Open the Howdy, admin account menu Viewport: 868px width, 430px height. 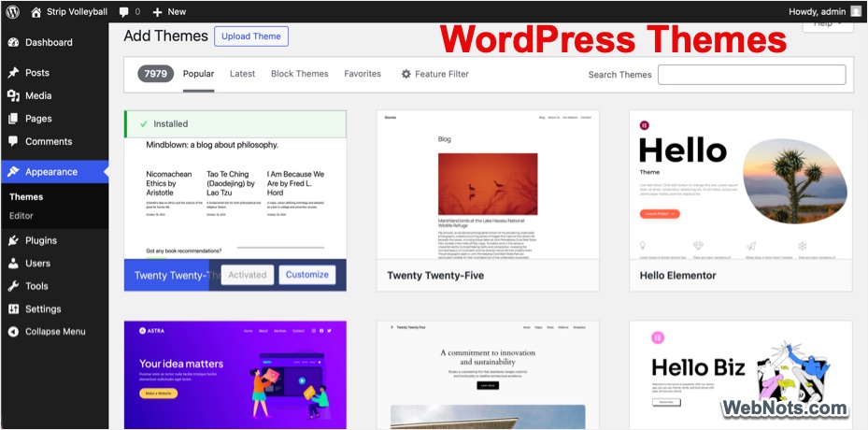pos(825,11)
